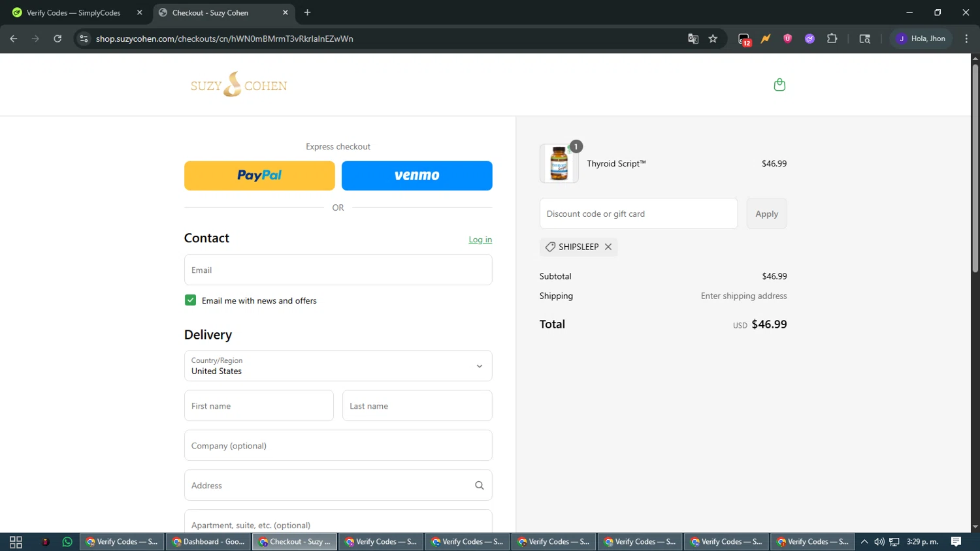
Task: Switch to Verify Codes — SimplyCodes tab
Action: 73,12
